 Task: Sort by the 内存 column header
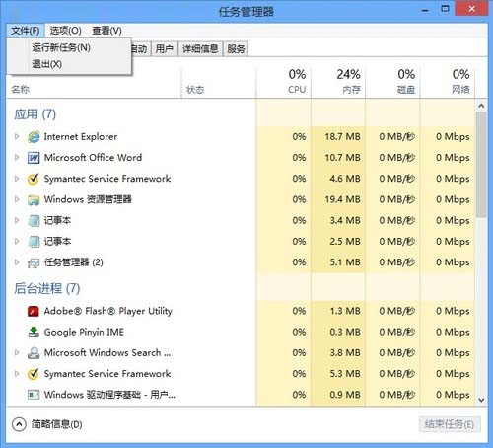tap(338, 82)
